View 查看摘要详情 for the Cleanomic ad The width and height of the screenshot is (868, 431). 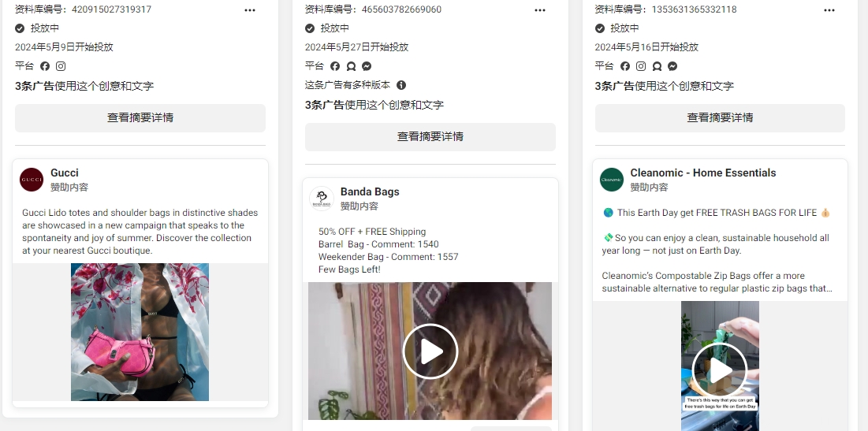pos(720,118)
